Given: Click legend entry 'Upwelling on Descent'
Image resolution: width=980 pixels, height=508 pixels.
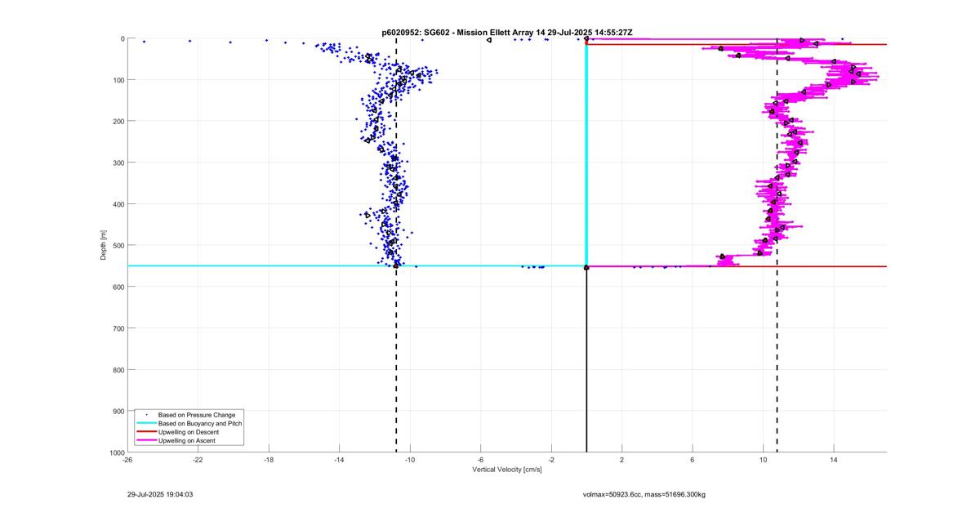Looking at the screenshot, I should pos(189,432).
